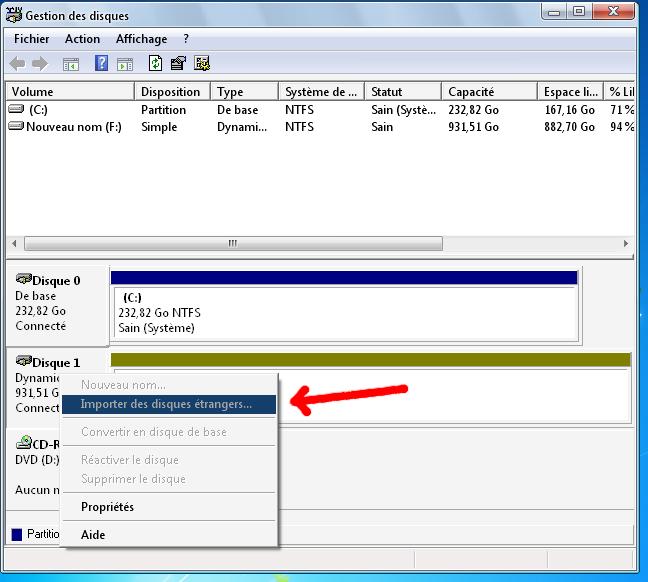Click the 167,16 Go free space cell
Viewport: 648px width, 582px height.
tap(569, 110)
